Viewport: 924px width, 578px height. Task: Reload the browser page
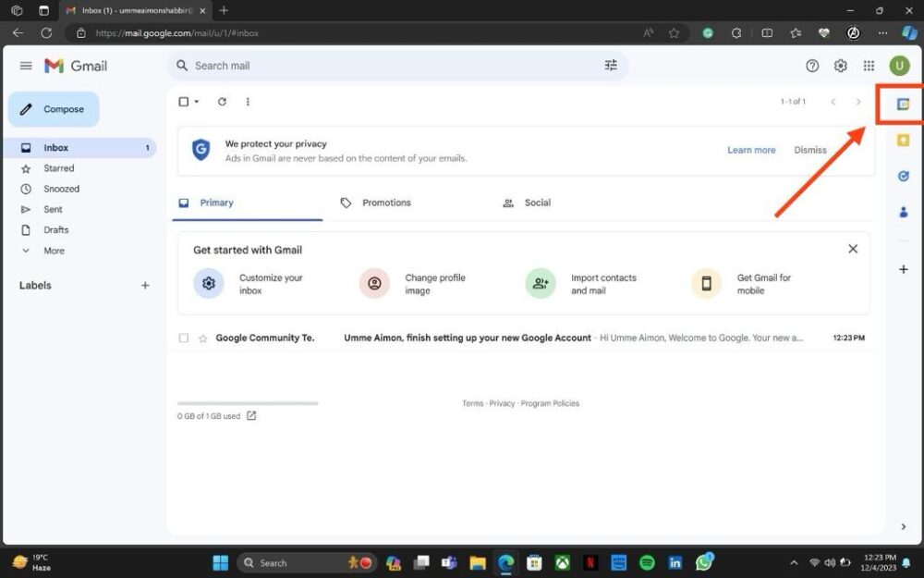tap(46, 33)
